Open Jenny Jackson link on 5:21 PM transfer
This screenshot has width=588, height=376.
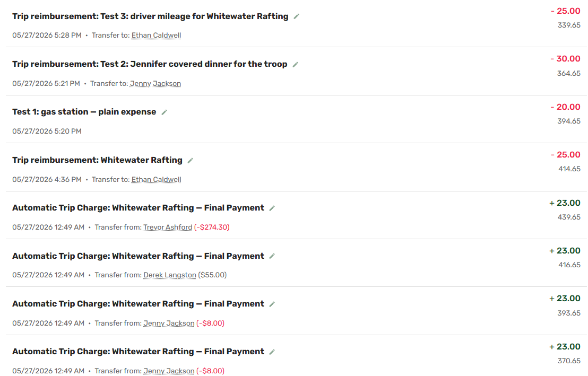point(155,84)
